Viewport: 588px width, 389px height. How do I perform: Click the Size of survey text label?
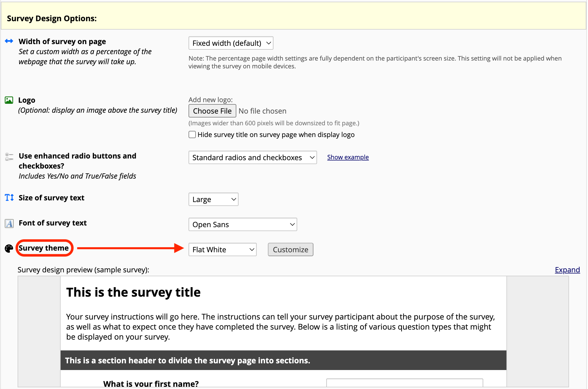(51, 198)
